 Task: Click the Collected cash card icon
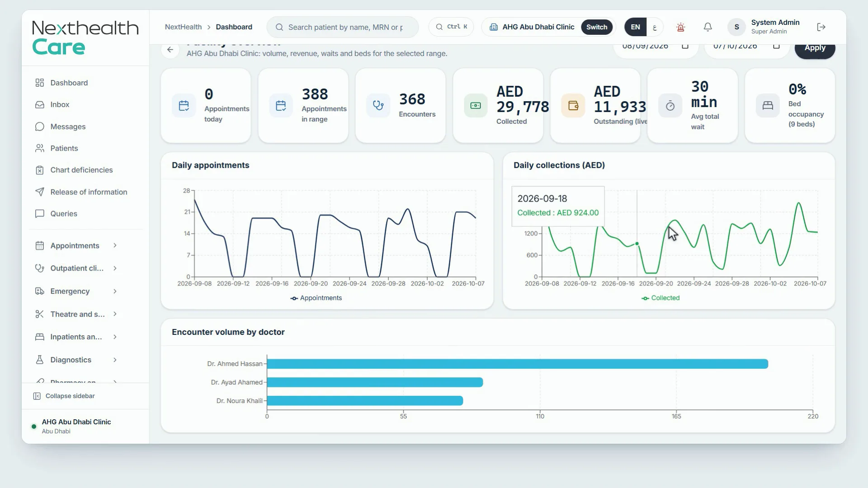(x=476, y=105)
